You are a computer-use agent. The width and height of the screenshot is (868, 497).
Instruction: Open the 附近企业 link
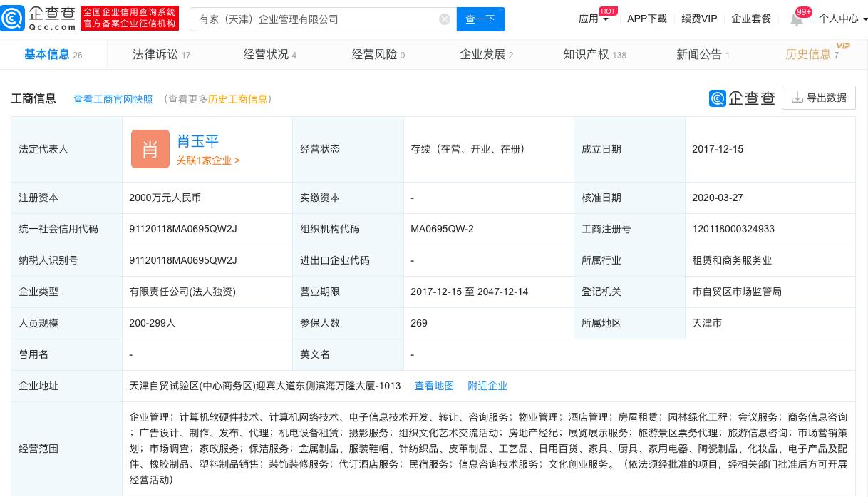tap(487, 386)
